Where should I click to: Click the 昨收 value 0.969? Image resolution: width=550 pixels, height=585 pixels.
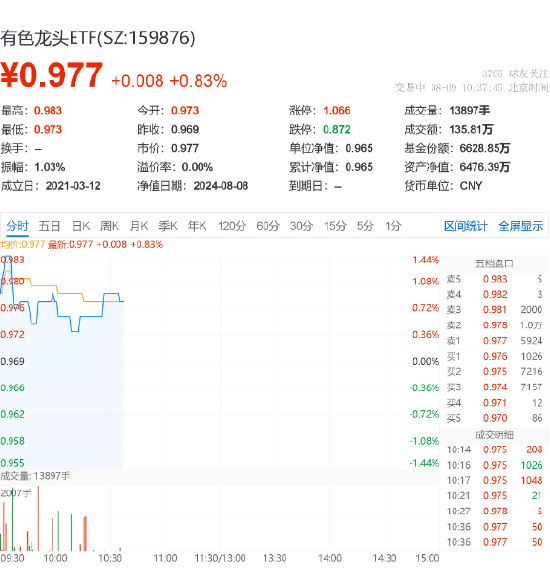pos(185,129)
